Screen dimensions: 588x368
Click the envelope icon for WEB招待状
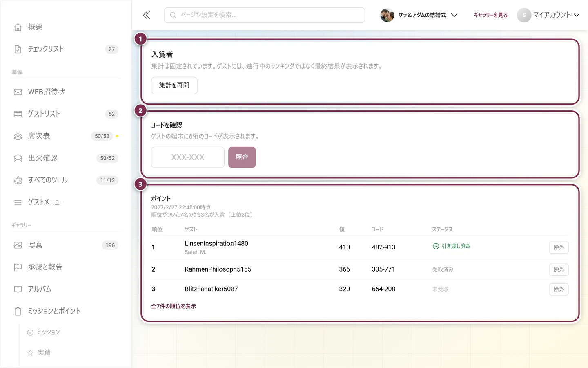click(18, 92)
